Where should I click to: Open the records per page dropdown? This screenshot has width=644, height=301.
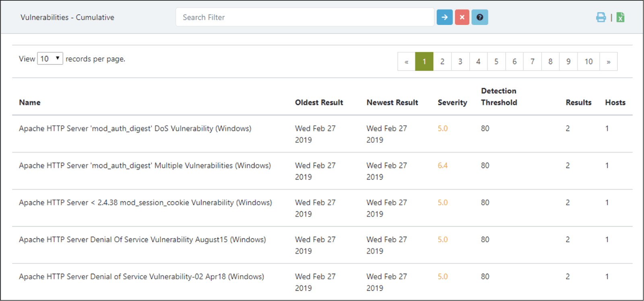point(50,59)
